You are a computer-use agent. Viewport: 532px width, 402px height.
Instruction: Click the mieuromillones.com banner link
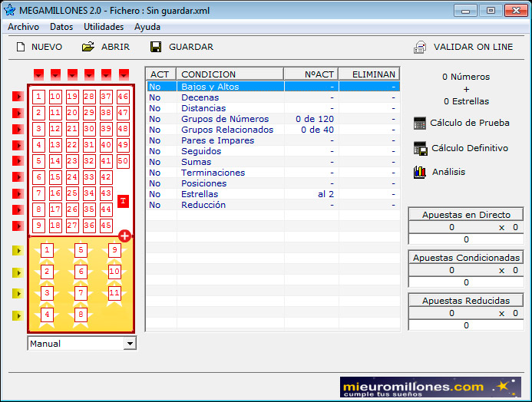coord(430,387)
